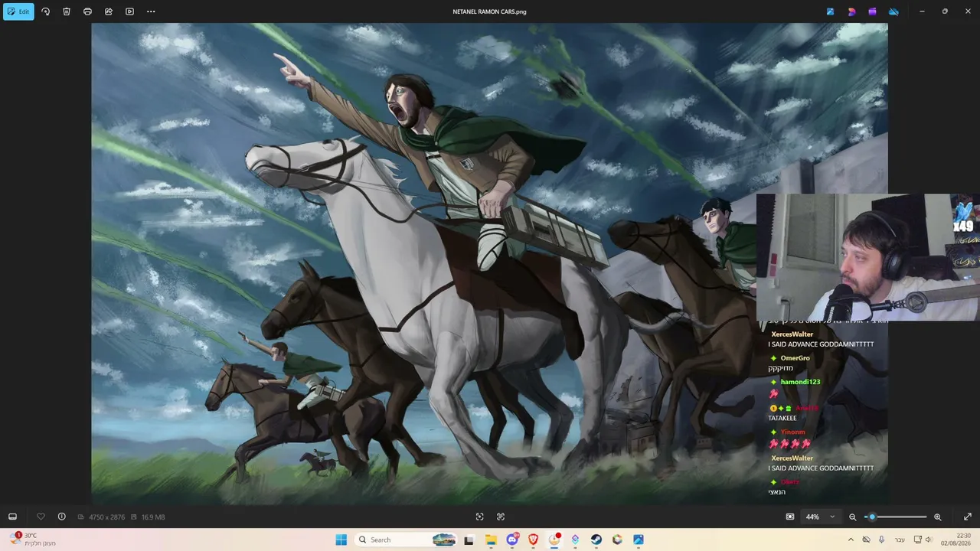Click the TATAKEEE chat message

(x=782, y=418)
